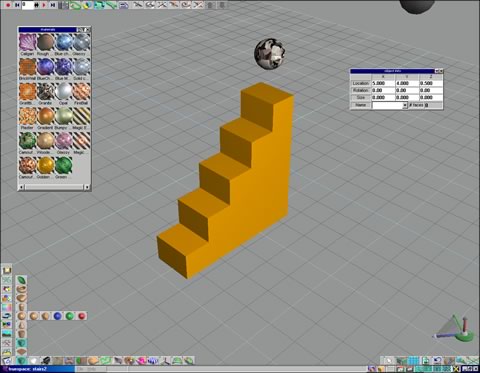Click the materials panel right scroll arrow

point(87,187)
